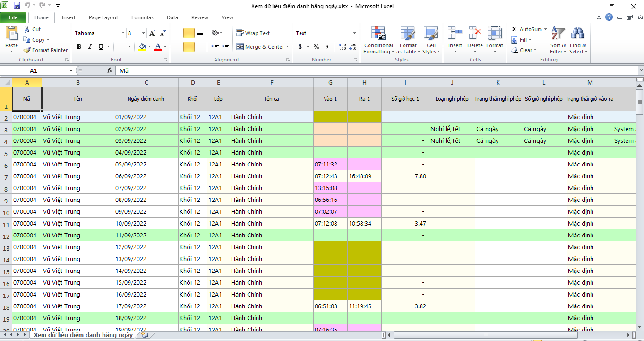Toggle Italic formatting
644x341 pixels.
click(90, 47)
